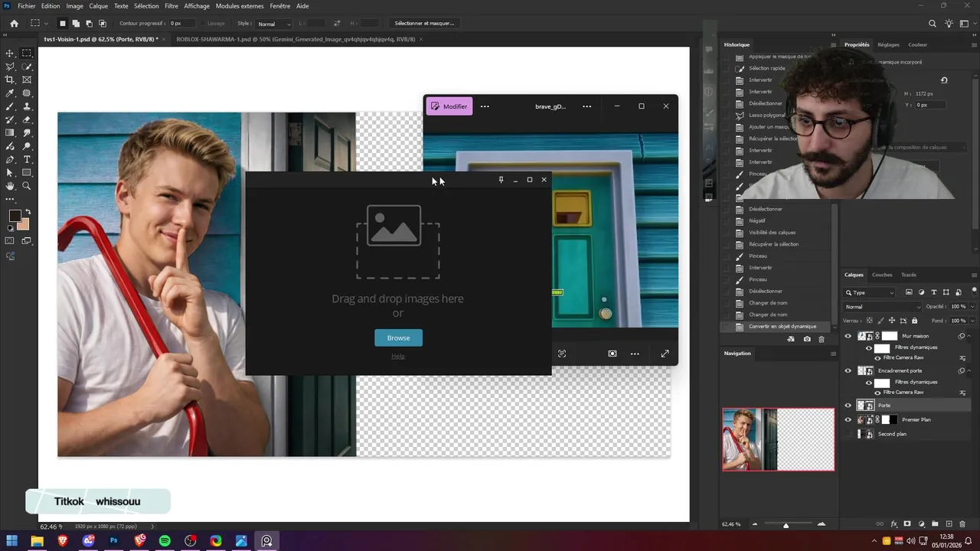Collapse the Encadrement porte layer effects
This screenshot has height=551, width=980.
click(970, 370)
